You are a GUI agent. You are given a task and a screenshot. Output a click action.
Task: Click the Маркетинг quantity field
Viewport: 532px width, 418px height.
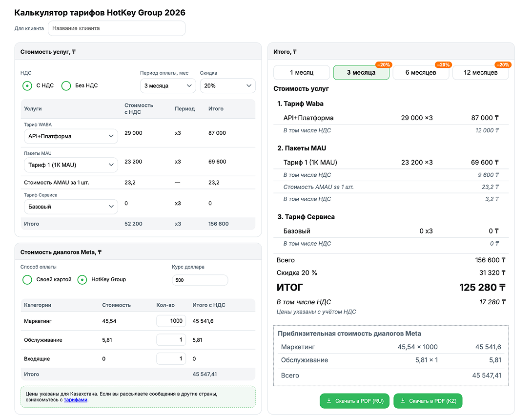[x=171, y=321]
